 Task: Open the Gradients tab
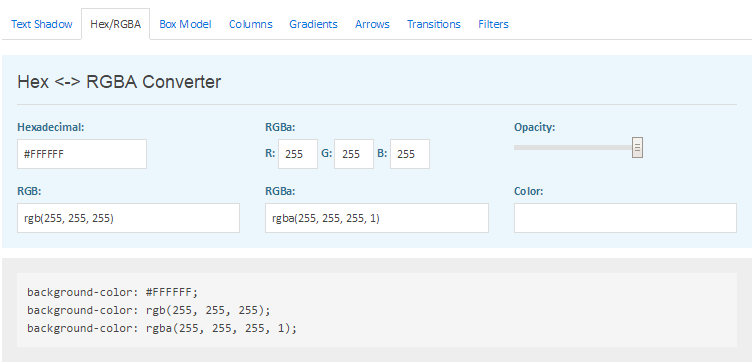pyautogui.click(x=313, y=24)
